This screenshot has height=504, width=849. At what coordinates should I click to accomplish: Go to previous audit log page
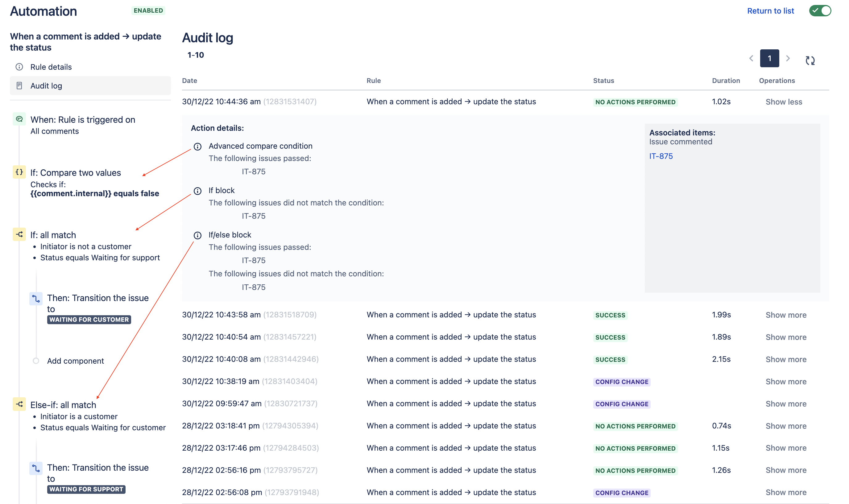751,58
